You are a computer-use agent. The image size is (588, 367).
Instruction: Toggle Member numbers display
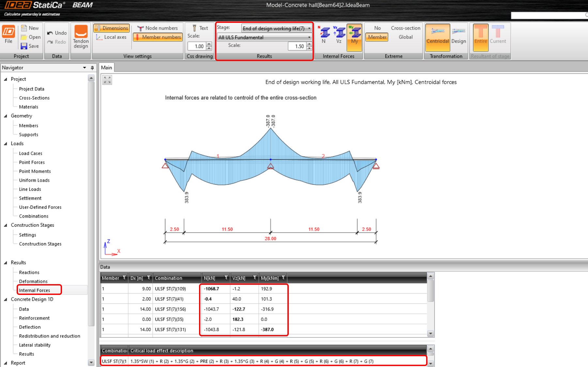click(158, 37)
